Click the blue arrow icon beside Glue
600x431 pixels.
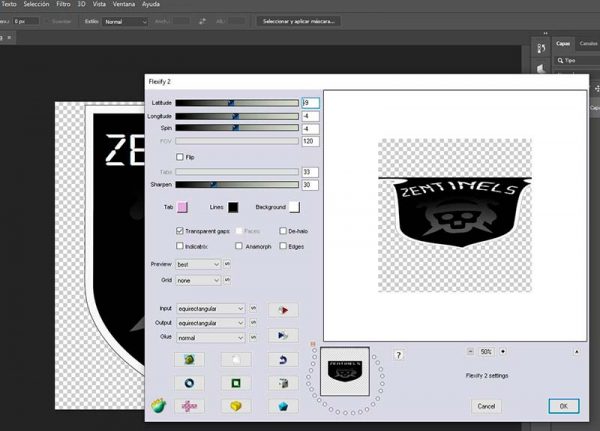tap(284, 335)
